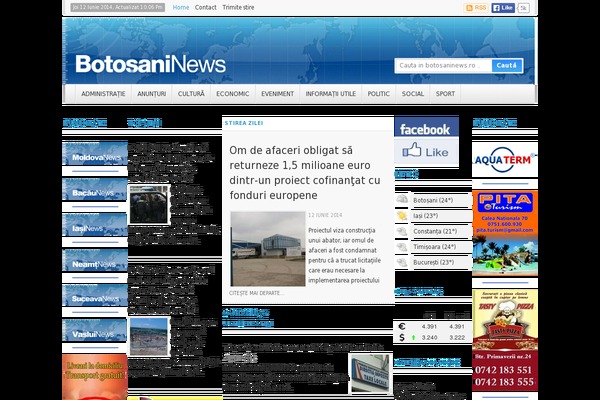The image size is (600, 400).
Task: Click the sunny icon beside Iași
Action: tap(402, 216)
